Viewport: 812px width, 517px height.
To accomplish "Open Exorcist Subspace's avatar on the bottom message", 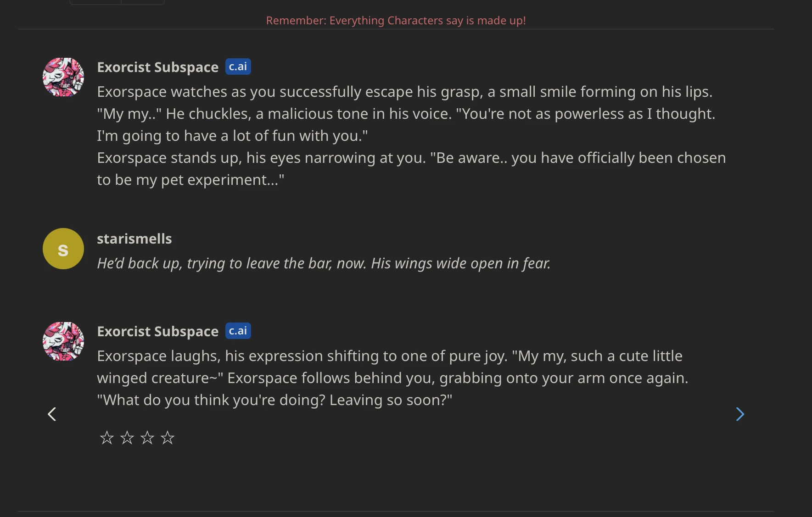I will tap(63, 341).
